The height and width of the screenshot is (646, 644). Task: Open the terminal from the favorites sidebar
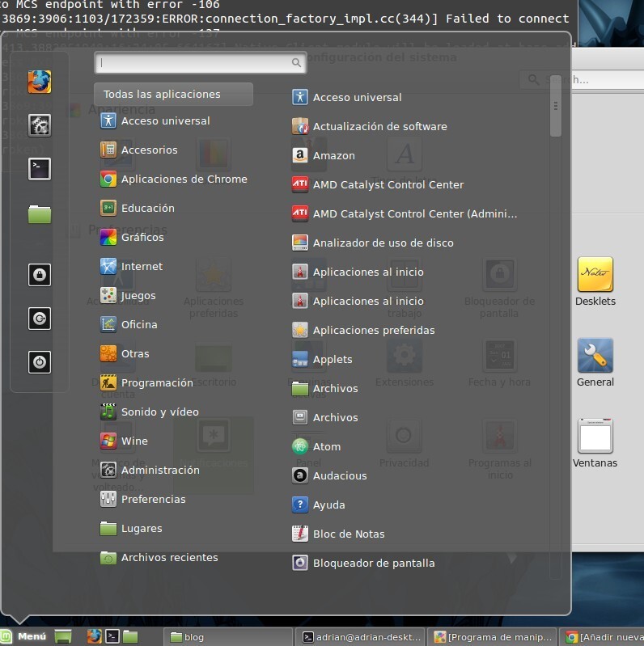pyautogui.click(x=40, y=168)
